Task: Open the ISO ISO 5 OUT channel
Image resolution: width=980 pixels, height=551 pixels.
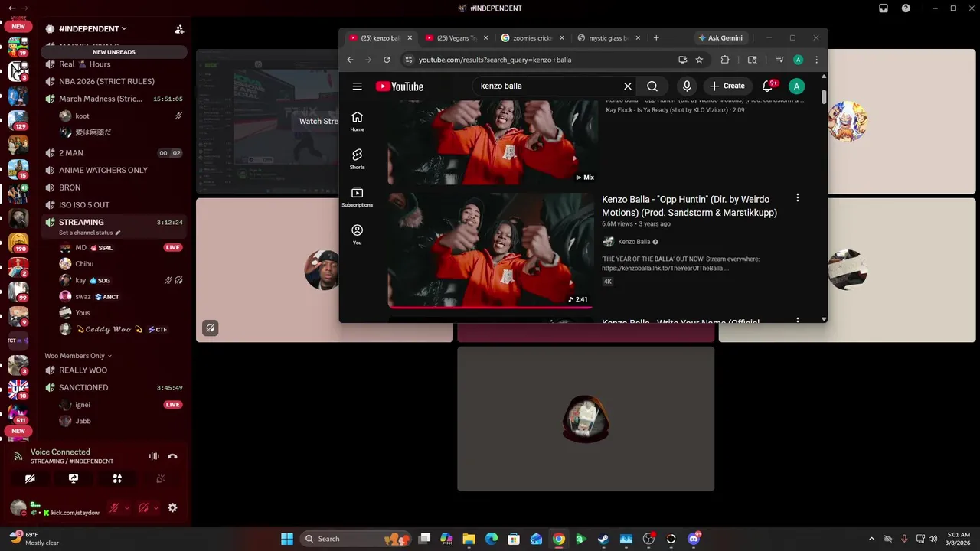Action: (x=114, y=205)
